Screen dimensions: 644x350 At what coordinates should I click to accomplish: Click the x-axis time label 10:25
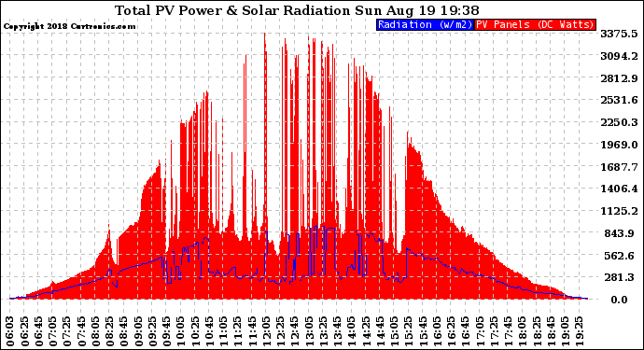(195, 331)
